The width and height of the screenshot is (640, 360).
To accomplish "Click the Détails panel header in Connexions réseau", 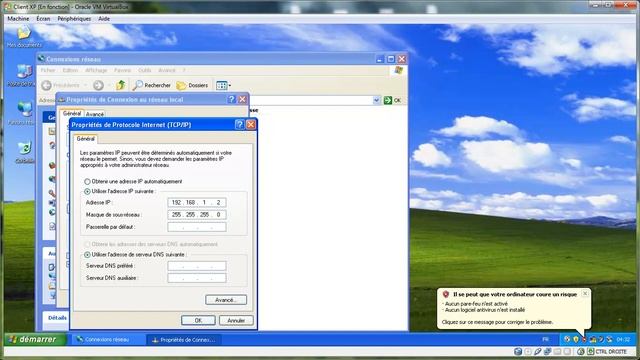I will coord(57,318).
